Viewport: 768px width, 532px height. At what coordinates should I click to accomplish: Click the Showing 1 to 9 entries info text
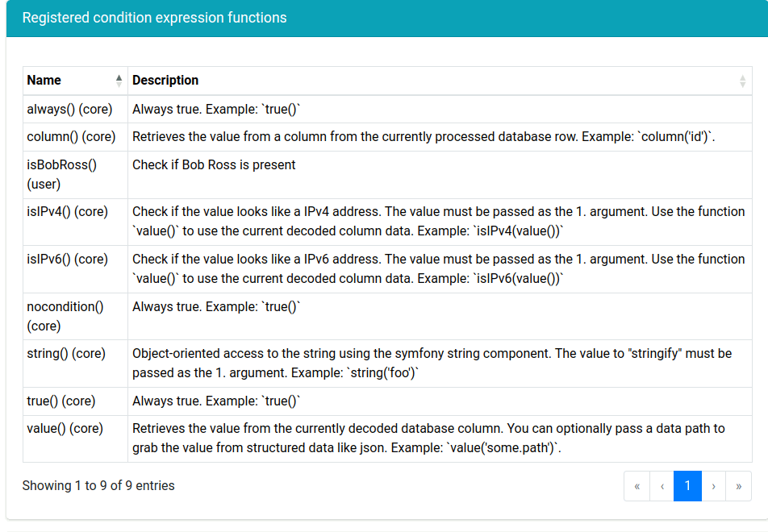(x=98, y=486)
